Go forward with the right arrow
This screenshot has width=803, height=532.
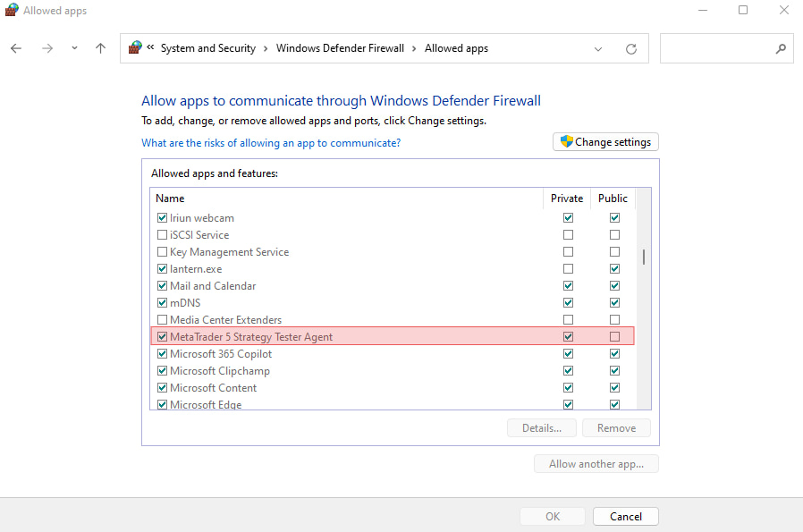coord(47,48)
